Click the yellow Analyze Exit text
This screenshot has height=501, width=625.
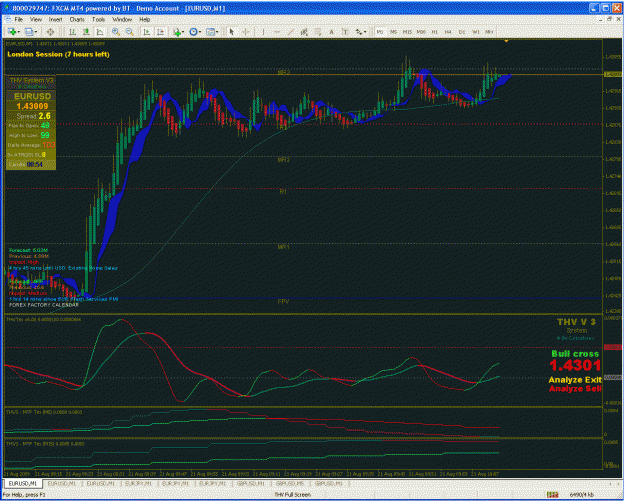(575, 380)
